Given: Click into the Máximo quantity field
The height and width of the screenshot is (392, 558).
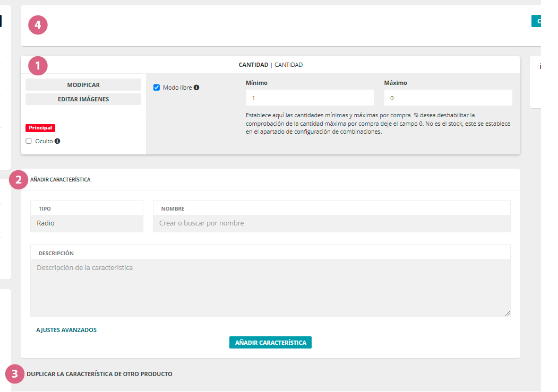Looking at the screenshot, I should click(448, 98).
